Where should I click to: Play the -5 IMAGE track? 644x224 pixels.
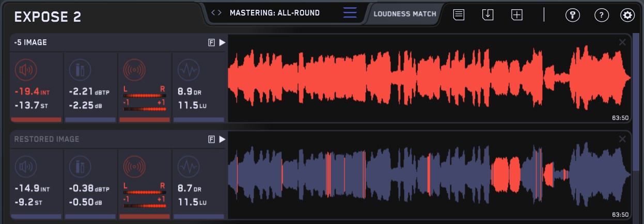(x=222, y=43)
